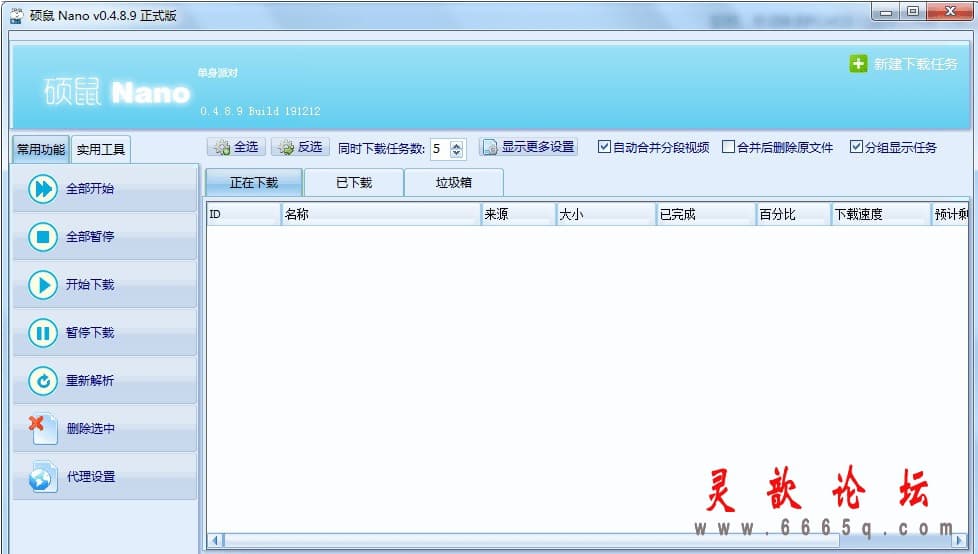Sort by the 已完成 column header

706,214
